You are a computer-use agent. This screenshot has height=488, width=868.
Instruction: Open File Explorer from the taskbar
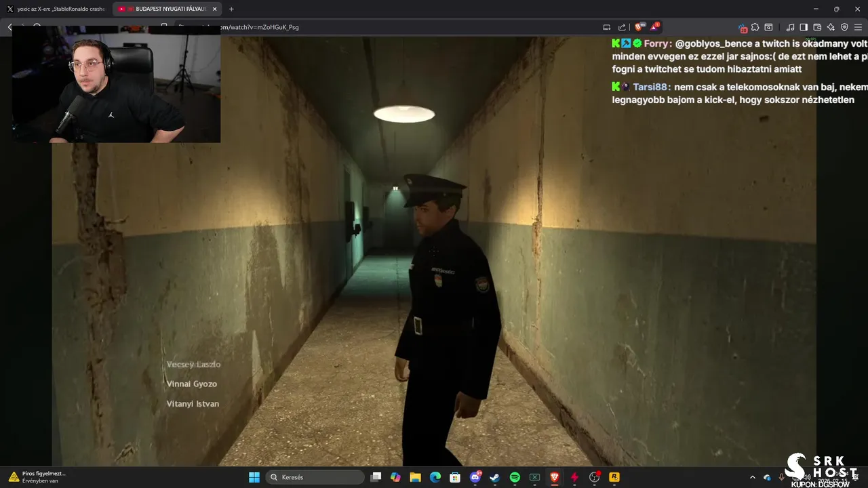pos(415,477)
